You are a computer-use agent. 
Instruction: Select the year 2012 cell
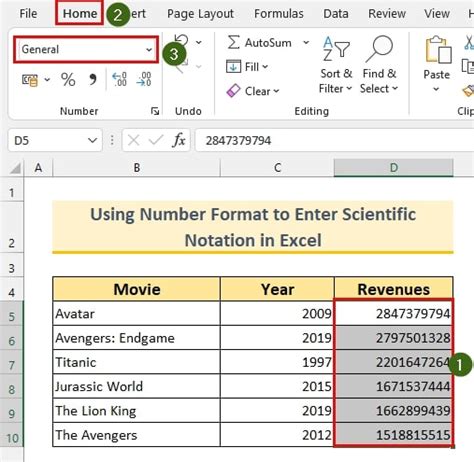coord(277,435)
